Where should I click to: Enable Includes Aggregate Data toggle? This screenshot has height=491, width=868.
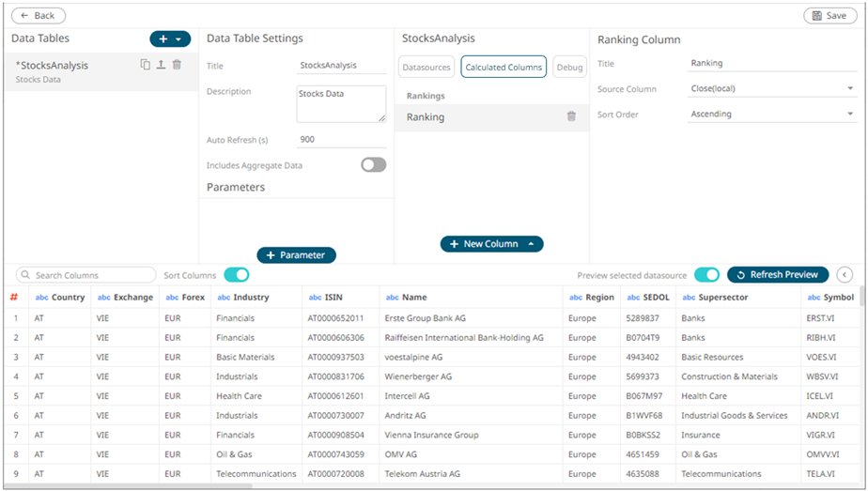pos(373,165)
